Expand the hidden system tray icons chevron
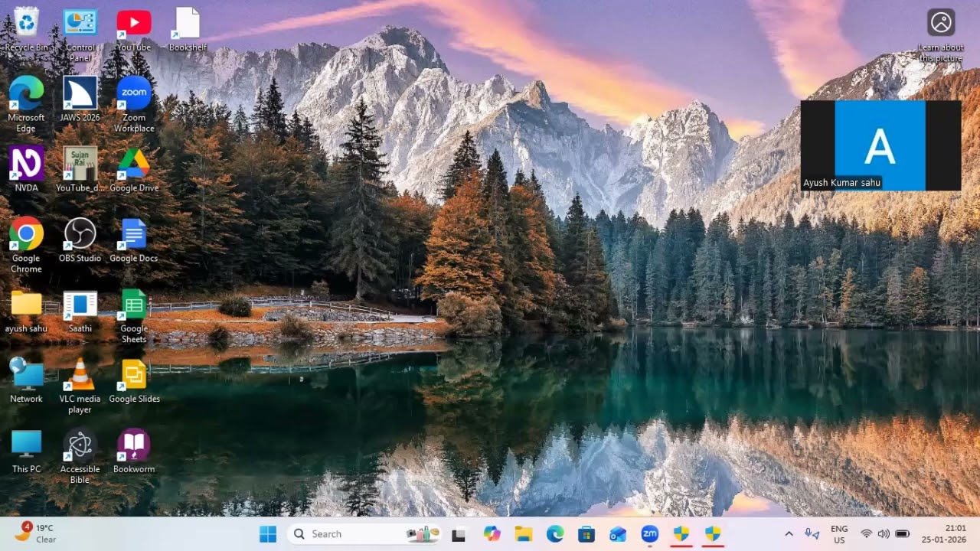This screenshot has width=980, height=551. [x=789, y=534]
